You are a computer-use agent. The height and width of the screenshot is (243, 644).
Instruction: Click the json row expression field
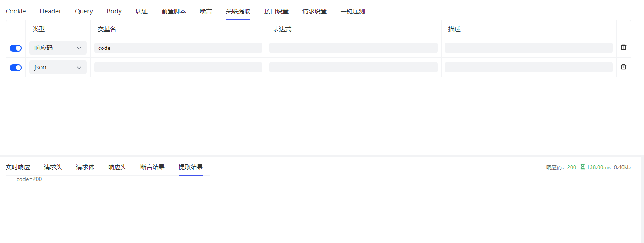point(353,67)
